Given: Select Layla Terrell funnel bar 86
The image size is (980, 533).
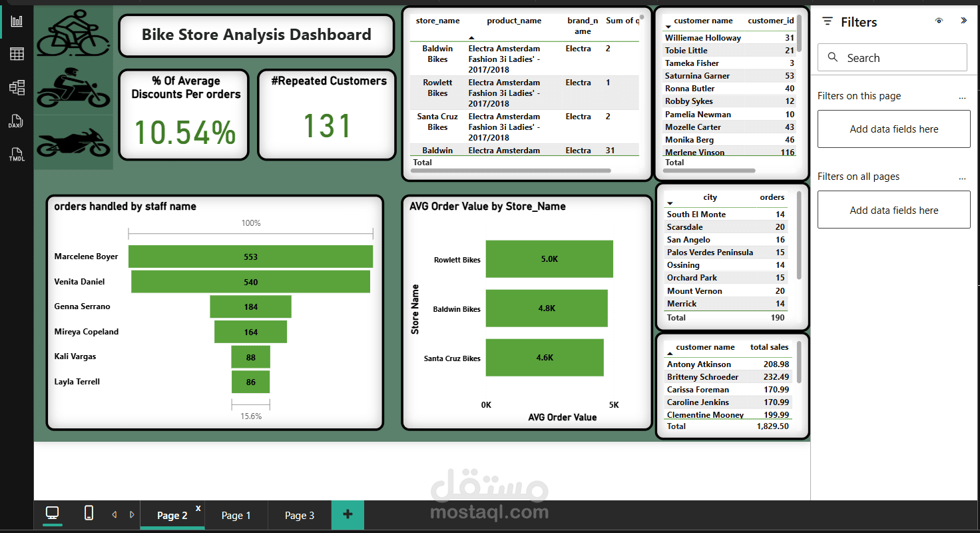Looking at the screenshot, I should point(250,382).
